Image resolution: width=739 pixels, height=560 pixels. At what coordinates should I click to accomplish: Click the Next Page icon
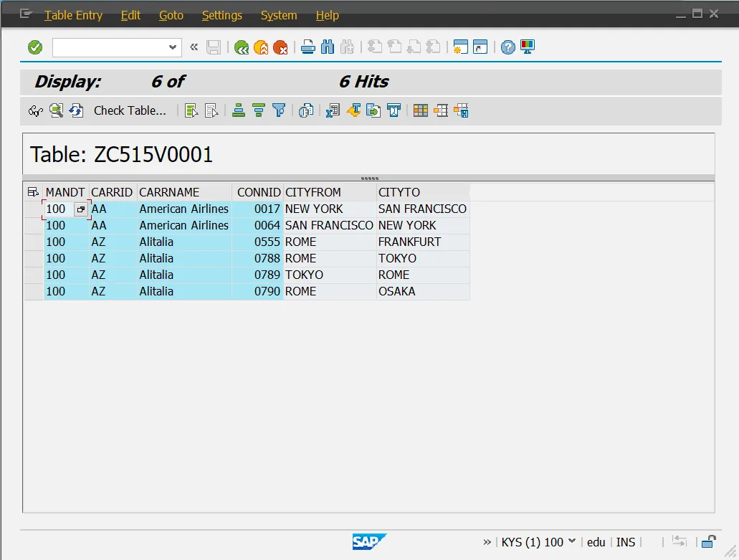414,47
